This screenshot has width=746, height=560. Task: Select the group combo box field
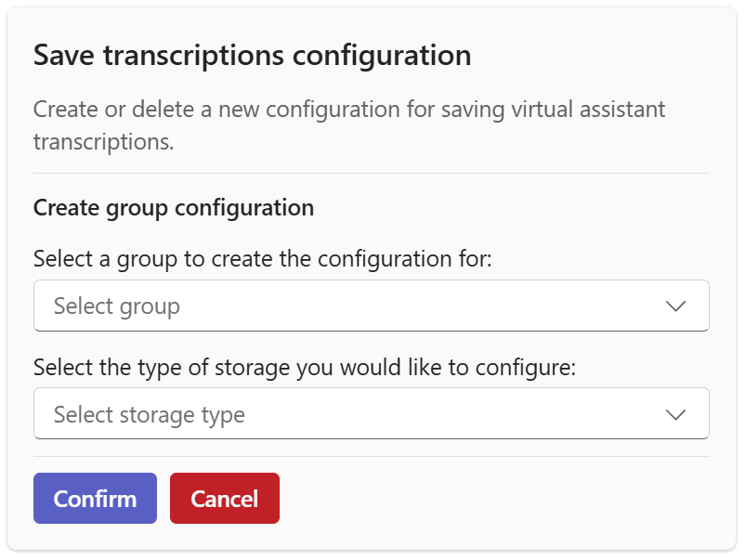(372, 306)
